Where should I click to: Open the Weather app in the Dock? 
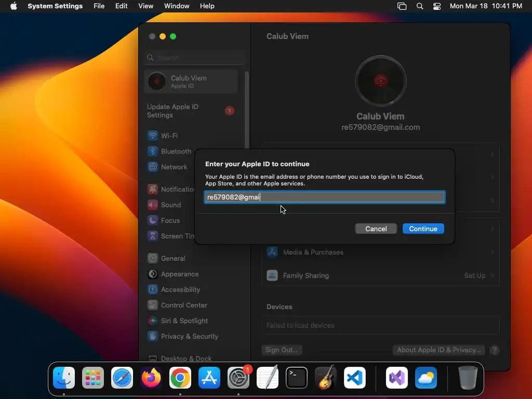tap(426, 378)
